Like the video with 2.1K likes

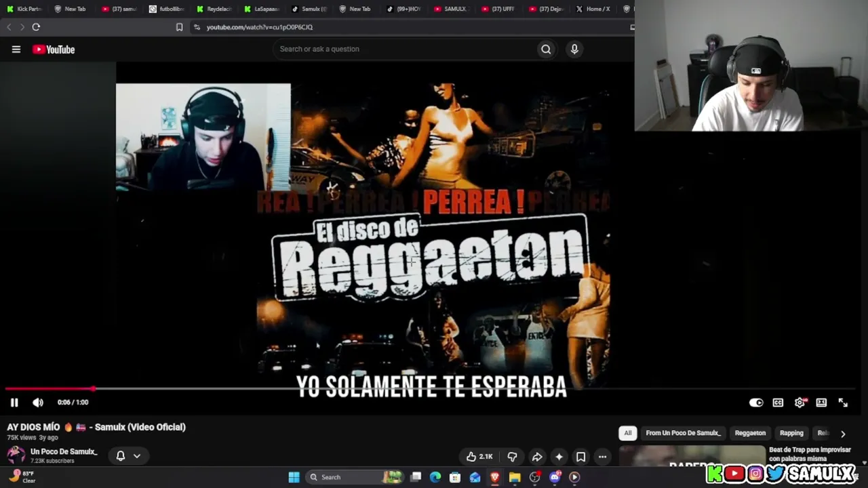click(x=479, y=457)
